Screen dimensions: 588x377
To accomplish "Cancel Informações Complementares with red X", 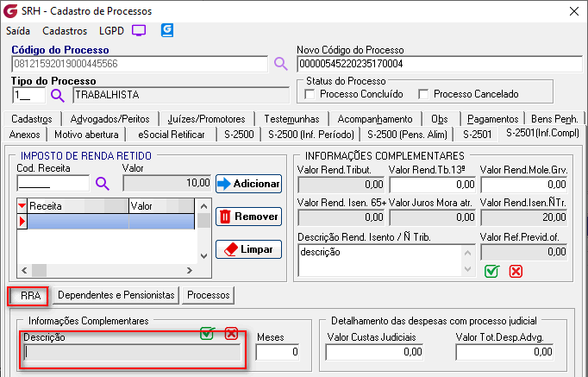I will (x=516, y=271).
